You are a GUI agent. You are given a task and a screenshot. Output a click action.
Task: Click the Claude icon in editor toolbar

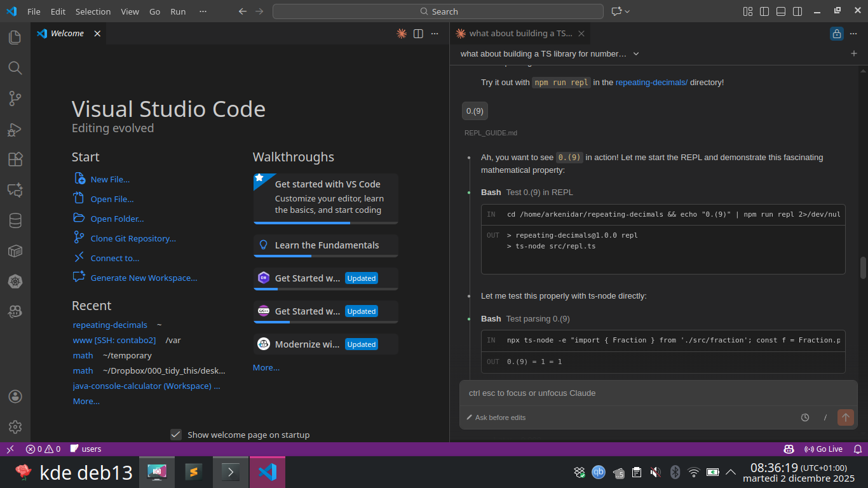tap(402, 34)
